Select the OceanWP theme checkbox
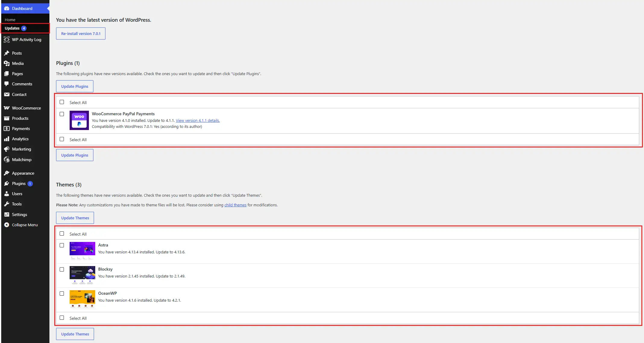The image size is (644, 343). [62, 294]
